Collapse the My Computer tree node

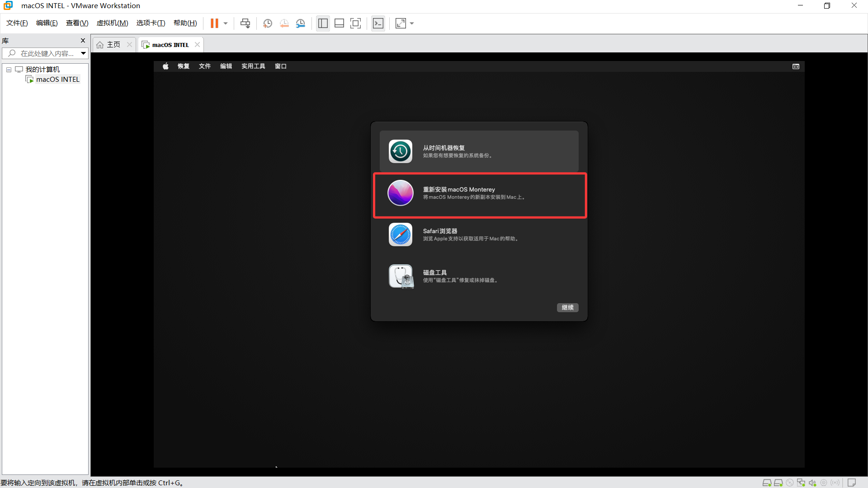9,70
